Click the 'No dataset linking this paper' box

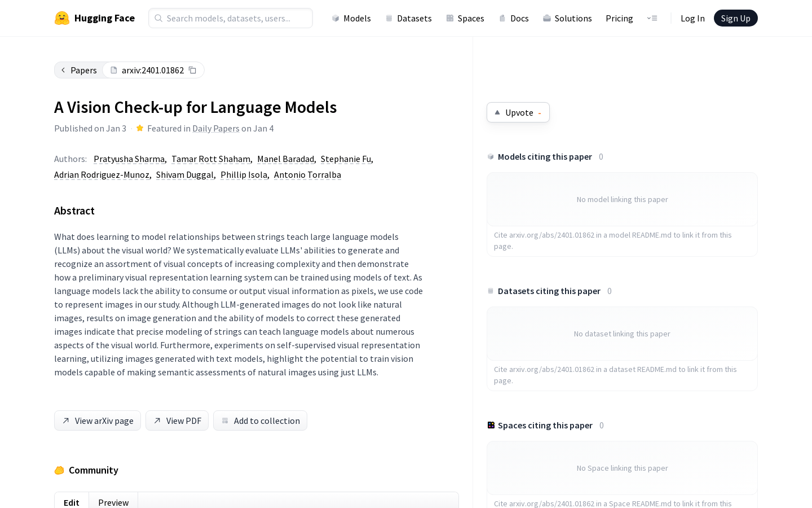622,334
